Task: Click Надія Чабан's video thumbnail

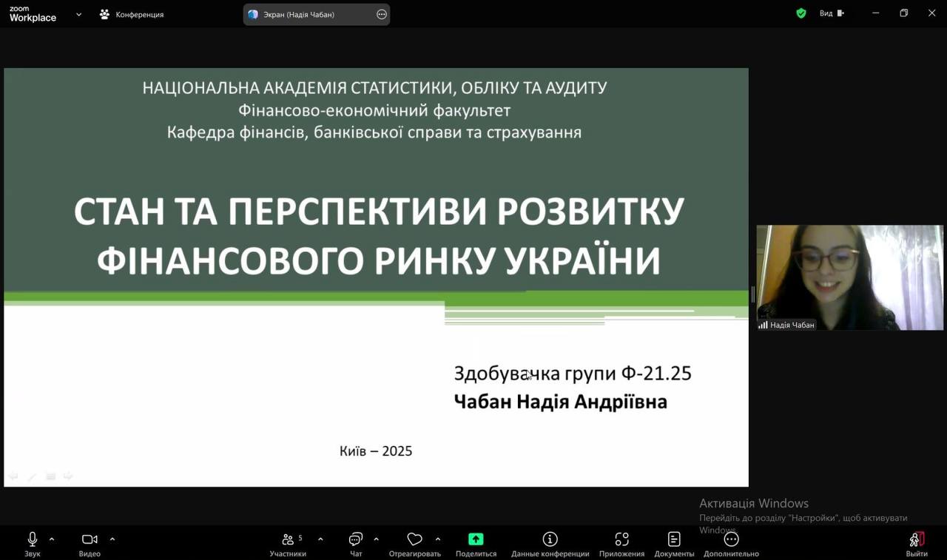Action: coord(849,277)
